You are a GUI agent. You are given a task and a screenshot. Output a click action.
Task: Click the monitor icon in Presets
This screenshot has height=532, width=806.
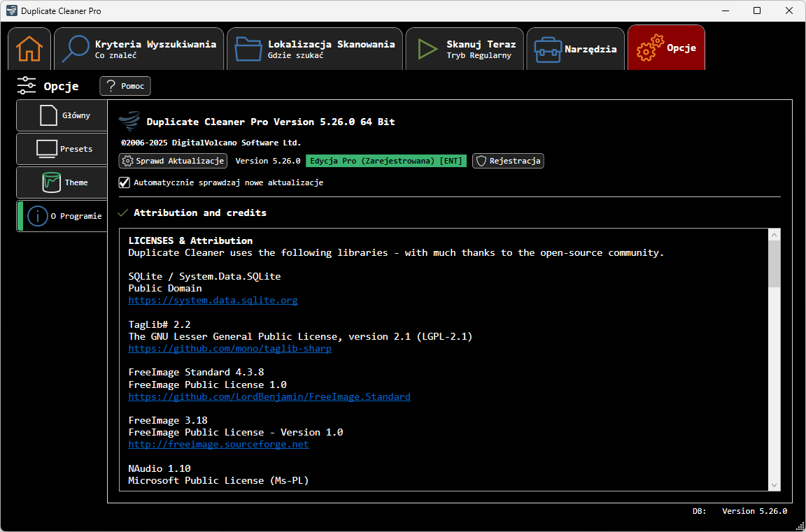[47, 149]
